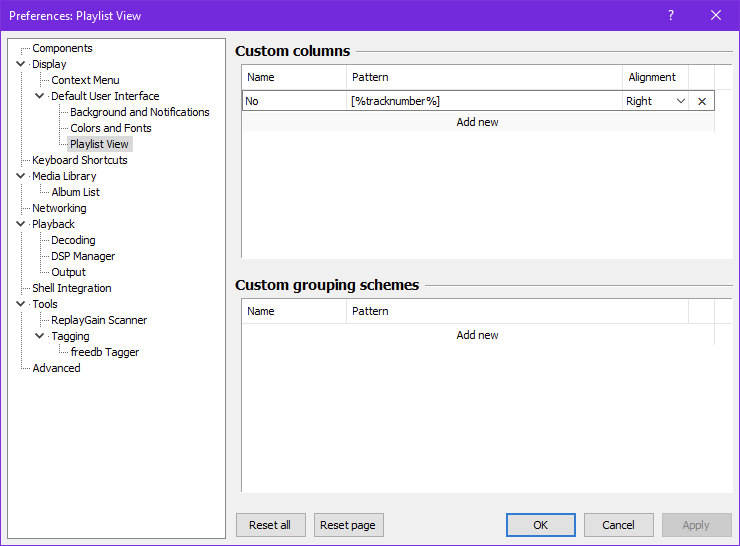Screen dimensions: 740x546
Task: Delete the No custom column row
Action: coord(702,101)
